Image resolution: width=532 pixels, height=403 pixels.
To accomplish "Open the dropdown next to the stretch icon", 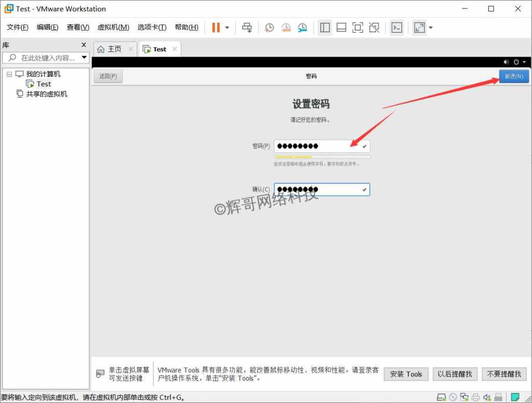I will point(431,28).
